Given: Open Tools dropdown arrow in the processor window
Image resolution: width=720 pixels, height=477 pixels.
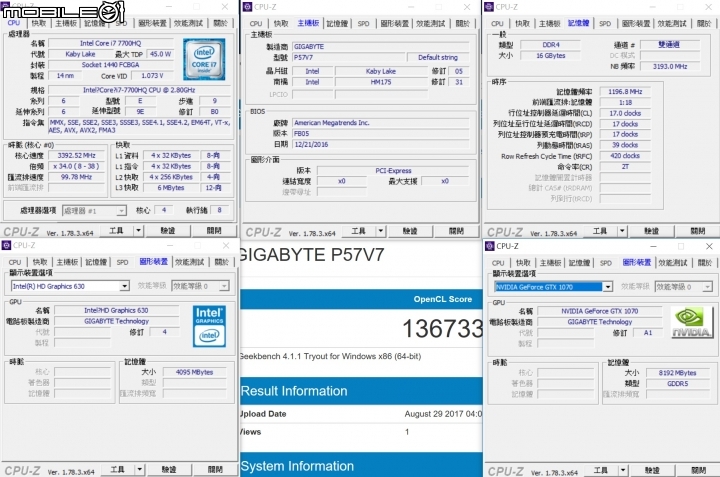Looking at the screenshot, I should (x=138, y=230).
